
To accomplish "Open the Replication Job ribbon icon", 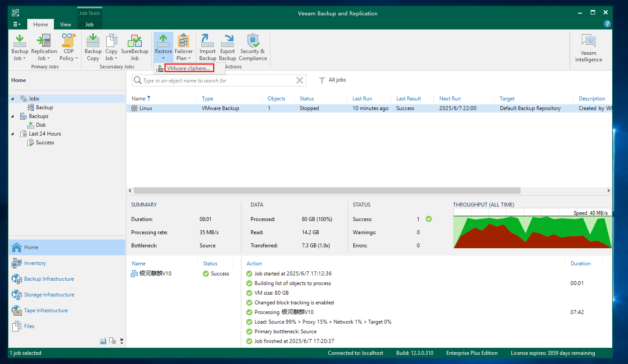I will point(44,47).
